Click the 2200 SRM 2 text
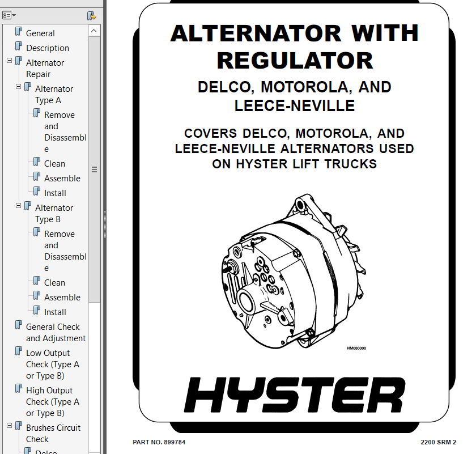This screenshot has height=454, width=476. pyautogui.click(x=439, y=442)
